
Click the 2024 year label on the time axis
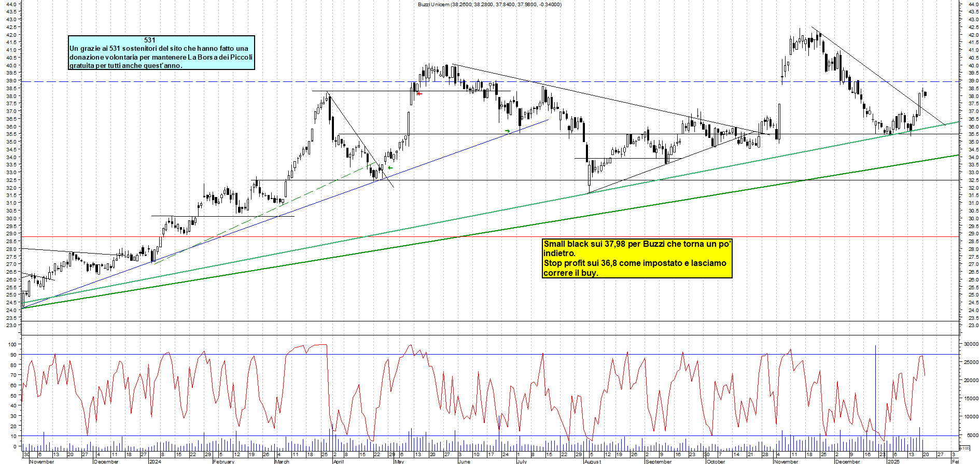pyautogui.click(x=155, y=461)
